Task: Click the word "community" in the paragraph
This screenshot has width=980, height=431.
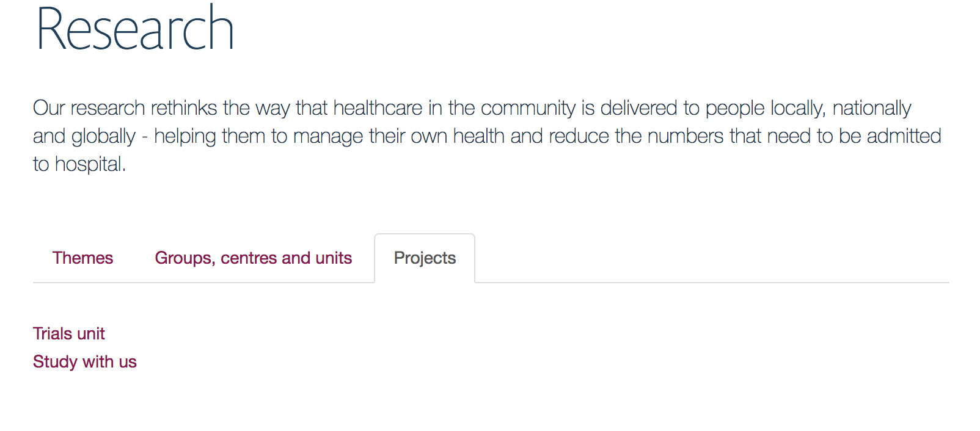Action: tap(528, 108)
